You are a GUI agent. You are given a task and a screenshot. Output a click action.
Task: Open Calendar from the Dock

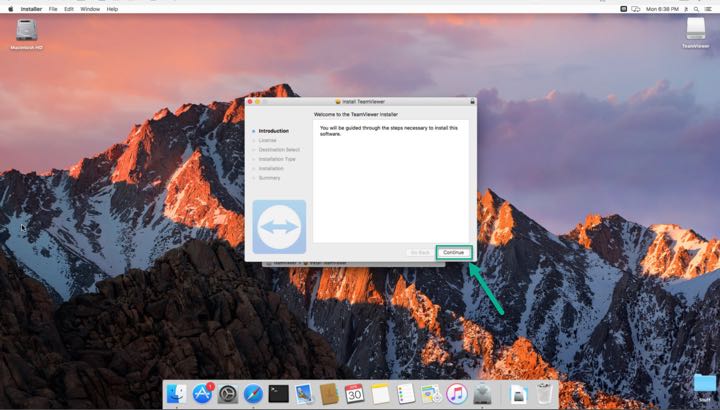[x=354, y=394]
